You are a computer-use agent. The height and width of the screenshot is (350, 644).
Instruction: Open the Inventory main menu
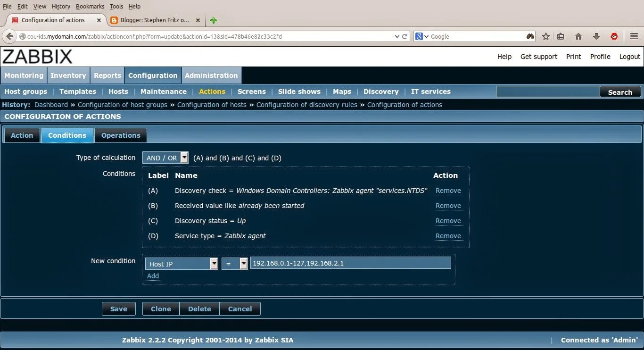68,75
